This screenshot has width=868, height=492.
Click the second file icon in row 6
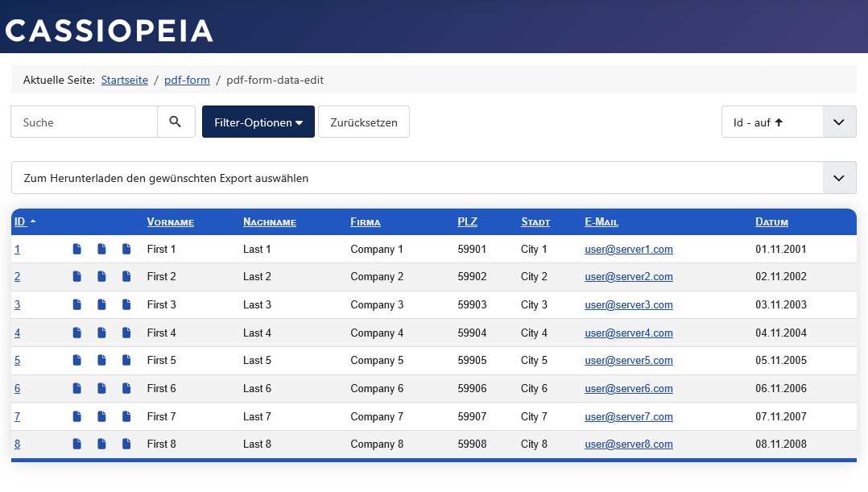(x=101, y=389)
